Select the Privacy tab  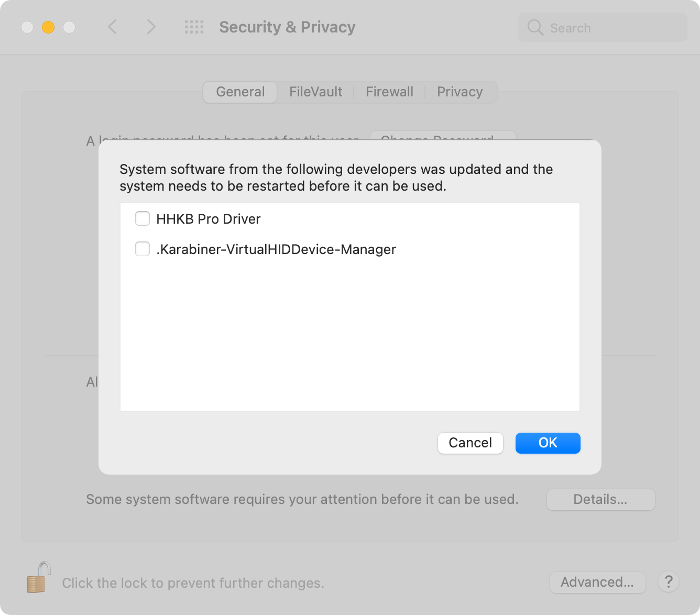coord(460,92)
